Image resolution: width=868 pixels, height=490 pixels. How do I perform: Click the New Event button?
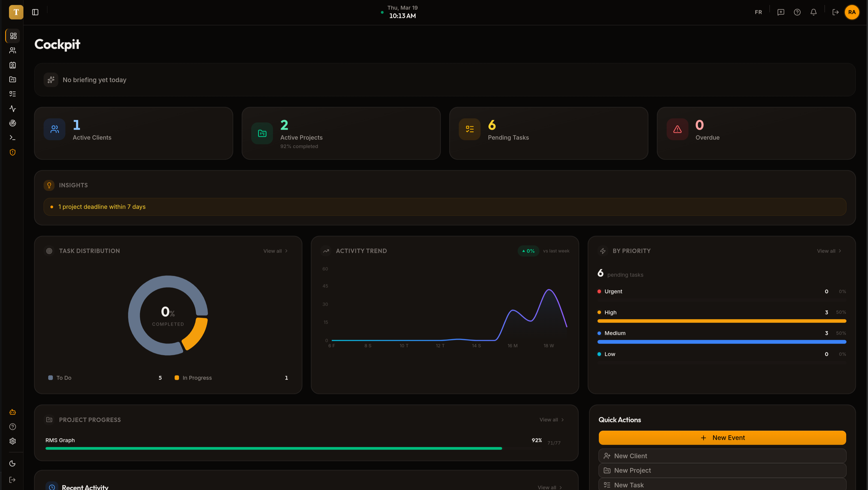[722, 437]
